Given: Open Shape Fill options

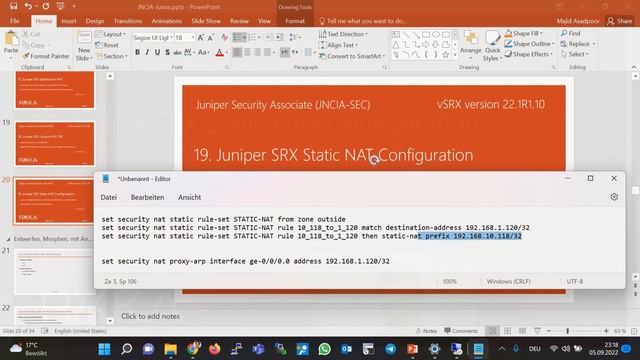Looking at the screenshot, I should (x=524, y=33).
